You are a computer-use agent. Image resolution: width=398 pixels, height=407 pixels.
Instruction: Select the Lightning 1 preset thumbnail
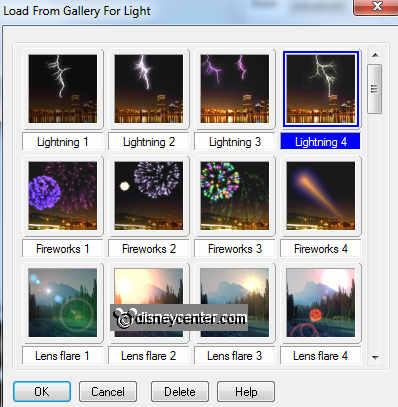(63, 89)
